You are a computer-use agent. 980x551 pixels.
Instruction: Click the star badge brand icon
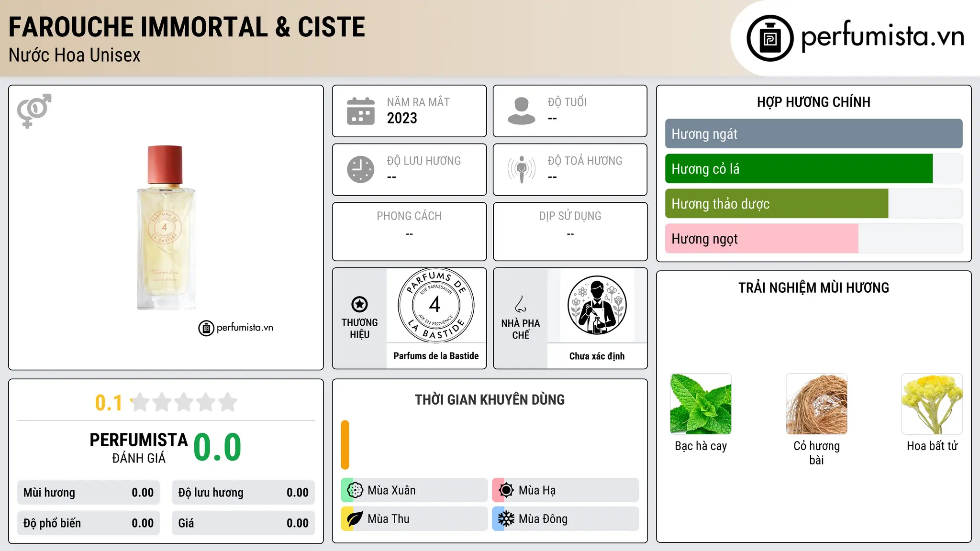pos(359,304)
